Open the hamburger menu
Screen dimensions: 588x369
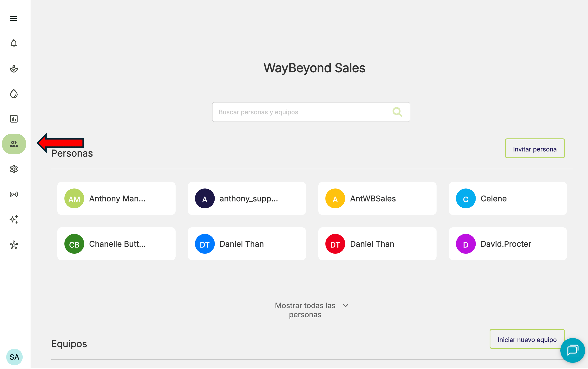coord(14,18)
